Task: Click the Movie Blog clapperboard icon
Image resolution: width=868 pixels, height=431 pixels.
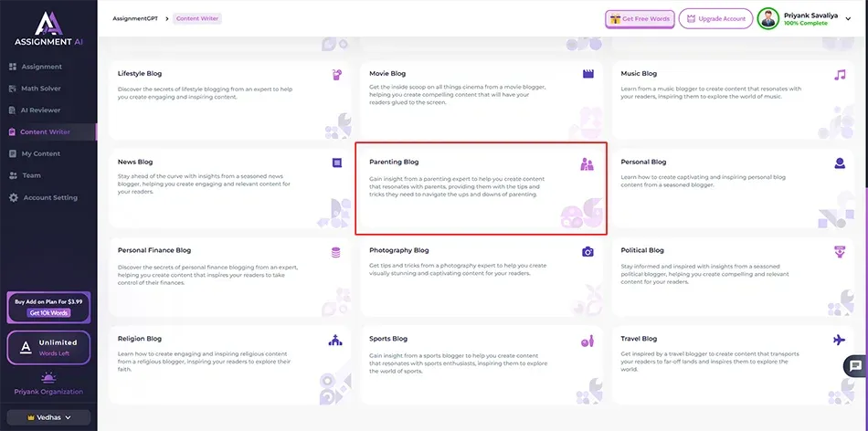Action: click(x=587, y=74)
